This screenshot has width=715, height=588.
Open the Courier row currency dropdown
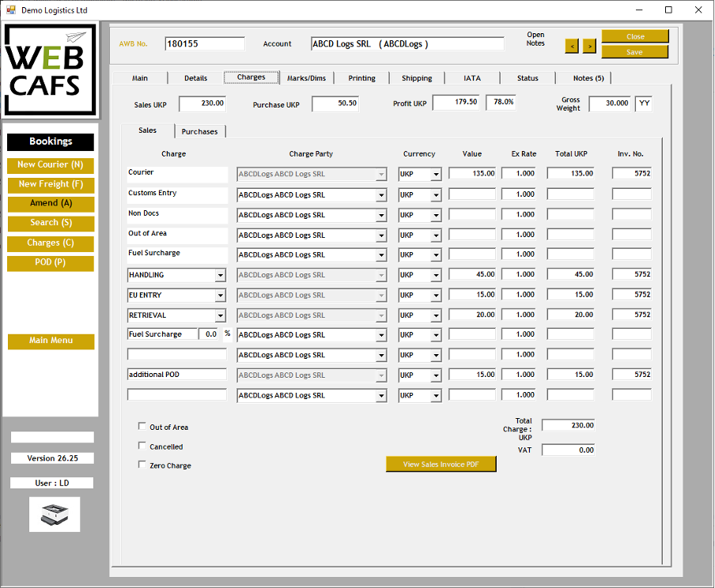(x=436, y=174)
